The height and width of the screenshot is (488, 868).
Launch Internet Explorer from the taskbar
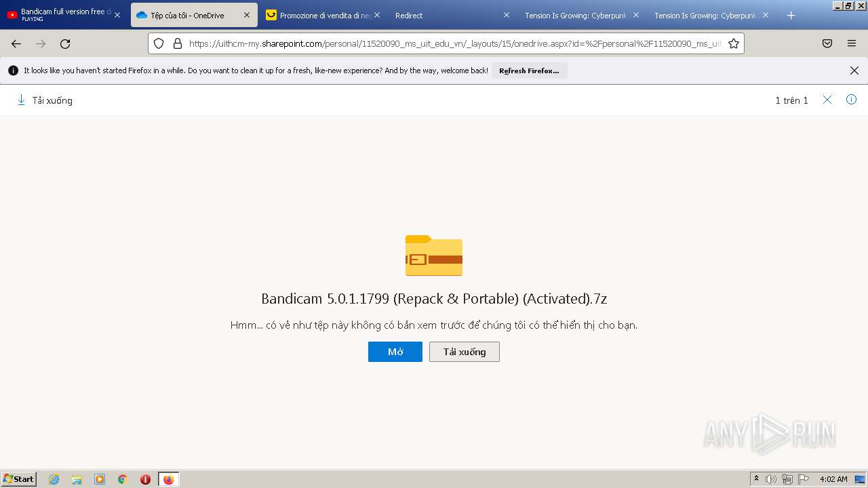tap(54, 479)
